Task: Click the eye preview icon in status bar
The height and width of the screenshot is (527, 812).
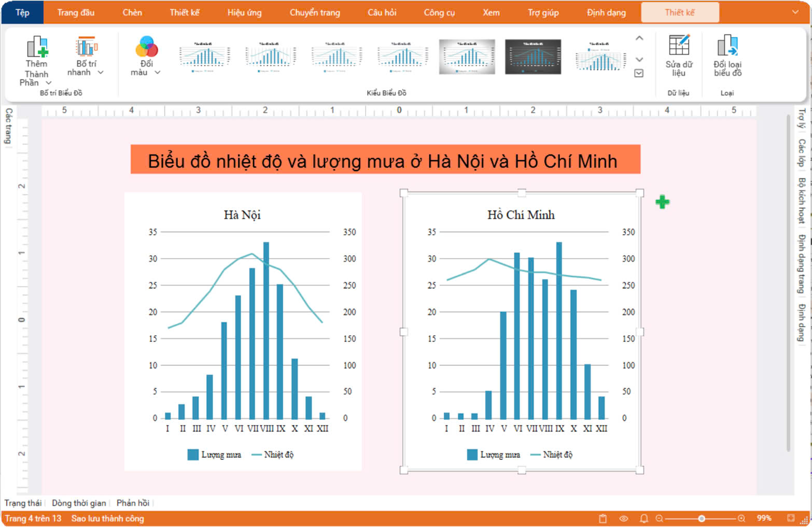Action: [623, 518]
